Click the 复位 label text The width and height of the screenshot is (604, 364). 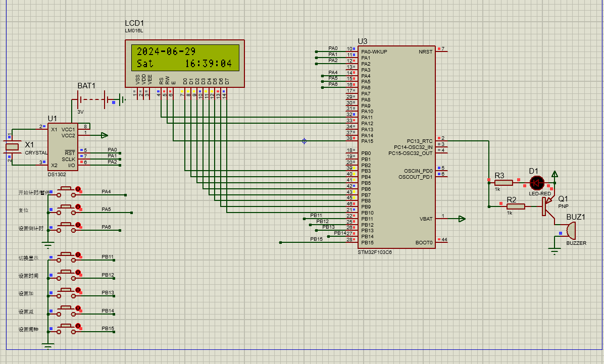[x=24, y=211]
